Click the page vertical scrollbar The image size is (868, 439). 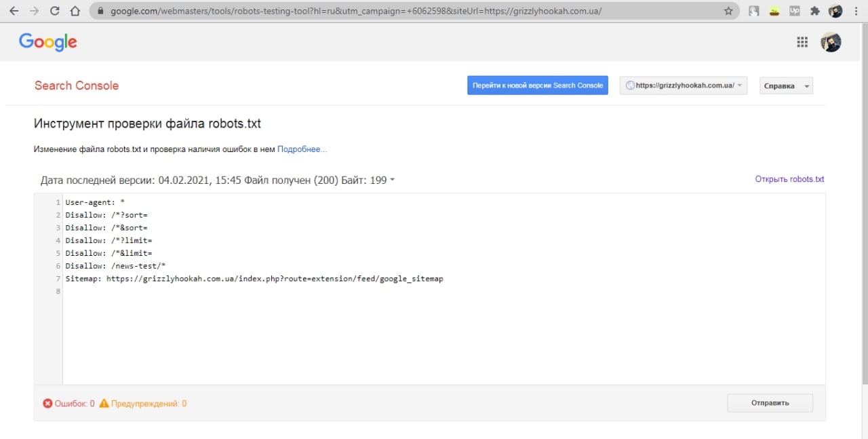click(864, 204)
